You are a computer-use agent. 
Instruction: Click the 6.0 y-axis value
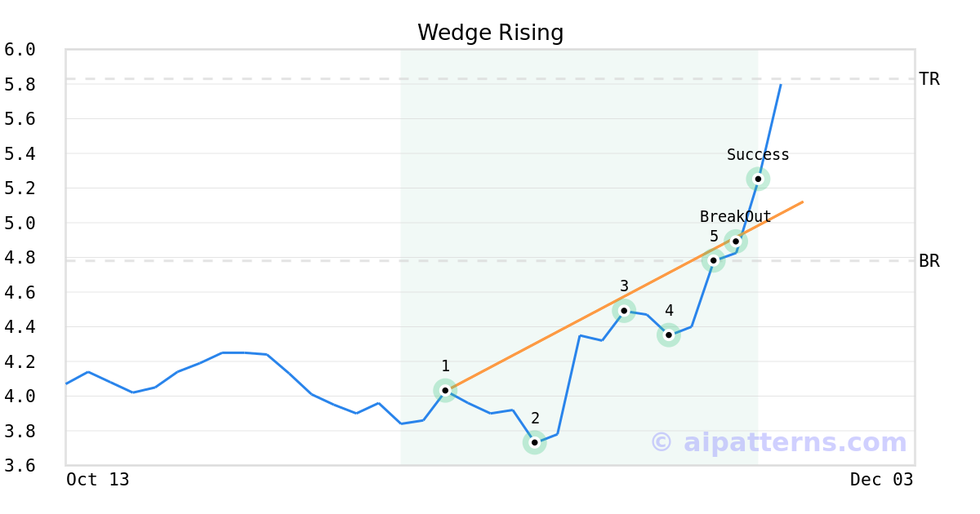pos(20,50)
